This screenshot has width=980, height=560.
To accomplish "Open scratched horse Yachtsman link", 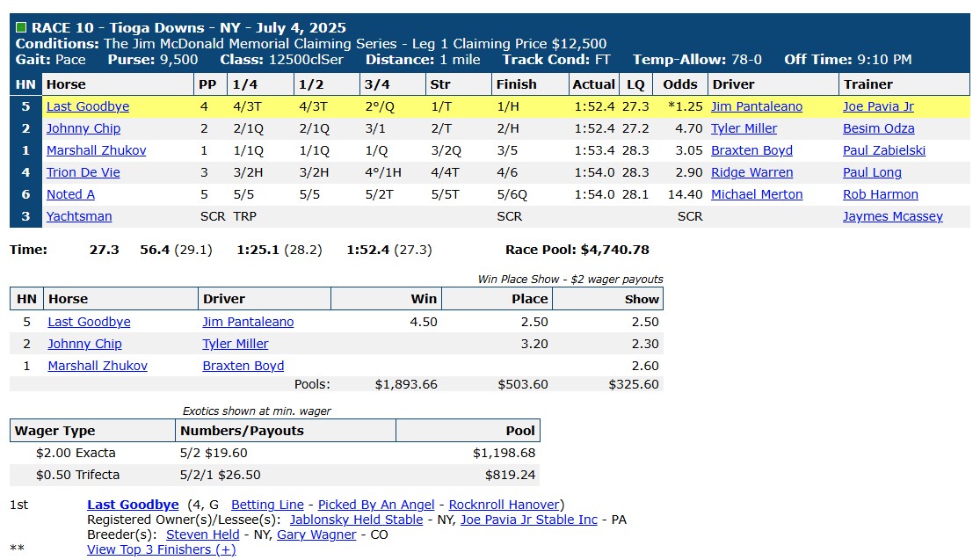I will coord(79,215).
